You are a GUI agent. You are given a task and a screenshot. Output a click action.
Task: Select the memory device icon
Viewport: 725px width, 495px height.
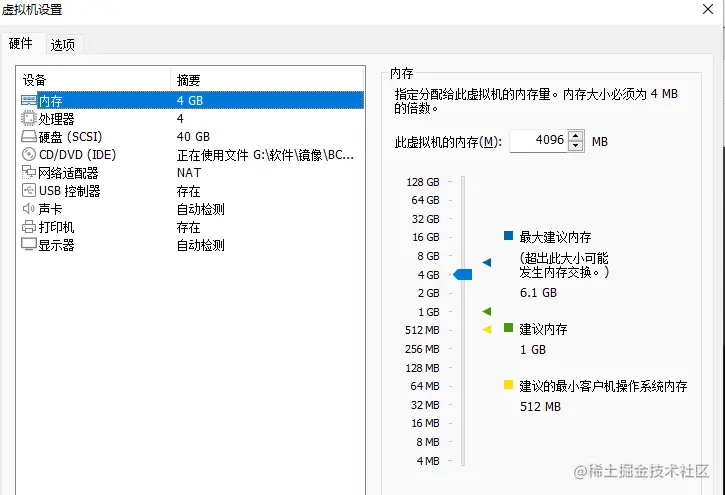point(29,100)
